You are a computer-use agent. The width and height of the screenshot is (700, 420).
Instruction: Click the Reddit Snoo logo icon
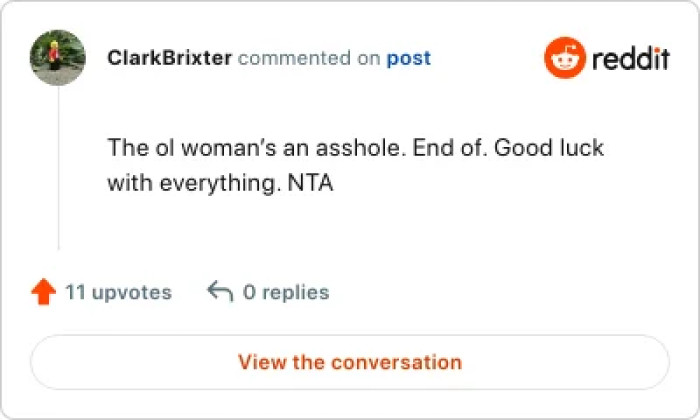[563, 58]
